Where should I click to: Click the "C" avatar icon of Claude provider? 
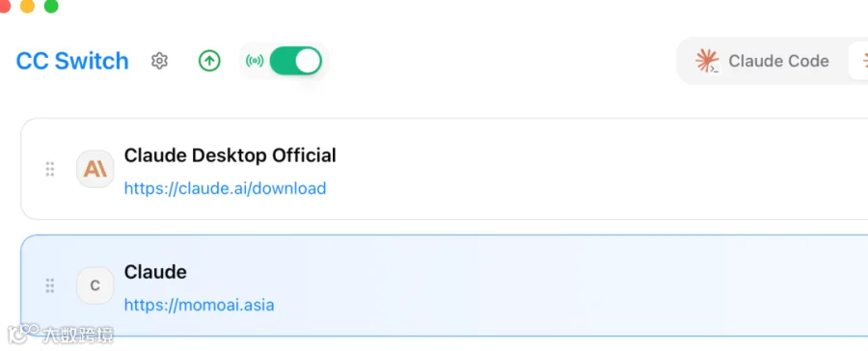click(x=95, y=285)
